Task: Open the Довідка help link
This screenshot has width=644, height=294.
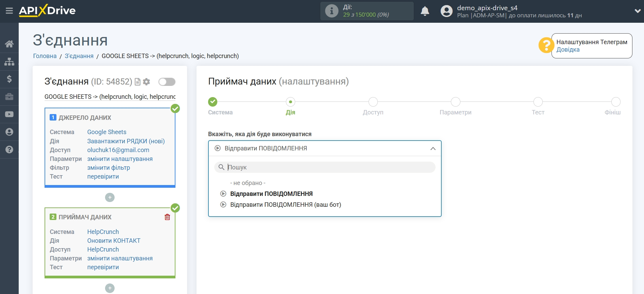Action: pos(568,50)
